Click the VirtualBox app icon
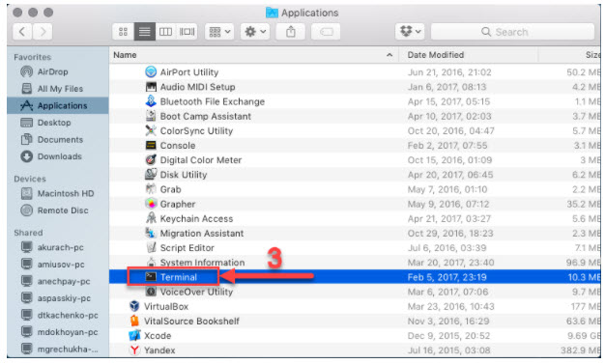The width and height of the screenshot is (605, 364). point(134,306)
